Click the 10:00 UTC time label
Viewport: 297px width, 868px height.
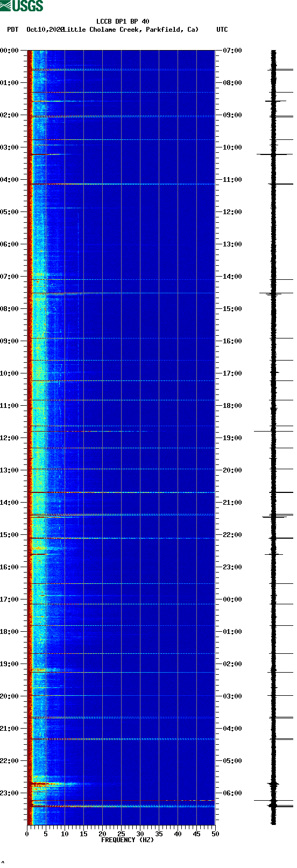pyautogui.click(x=232, y=147)
